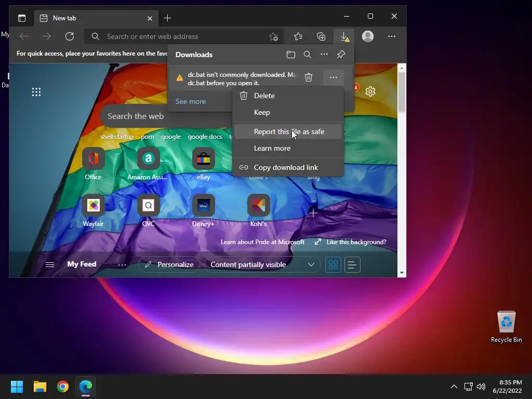The width and height of the screenshot is (532, 399).
Task: Add this page to favorites
Action: (273, 36)
